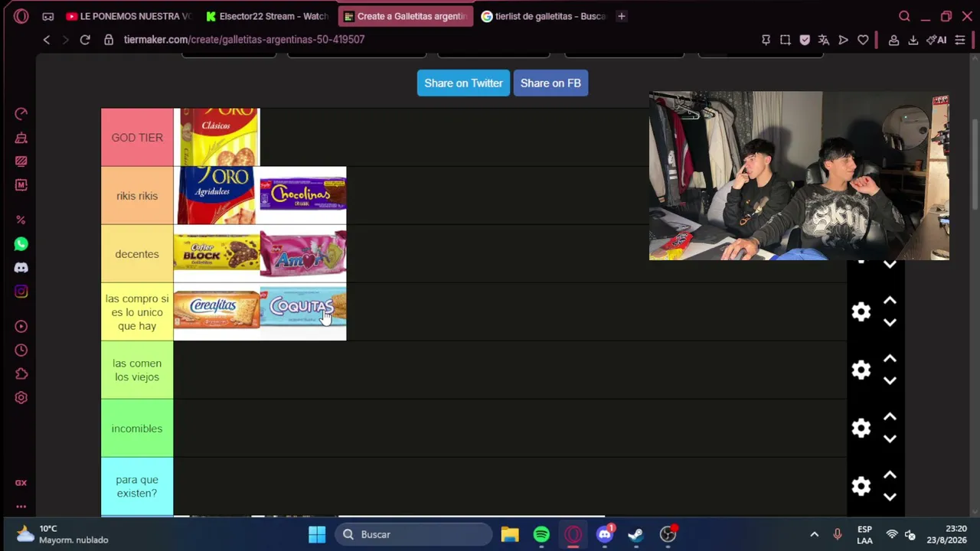Open Extensions cube icon in sidebar
Viewport: 980px width, 551px height.
pyautogui.click(x=21, y=374)
